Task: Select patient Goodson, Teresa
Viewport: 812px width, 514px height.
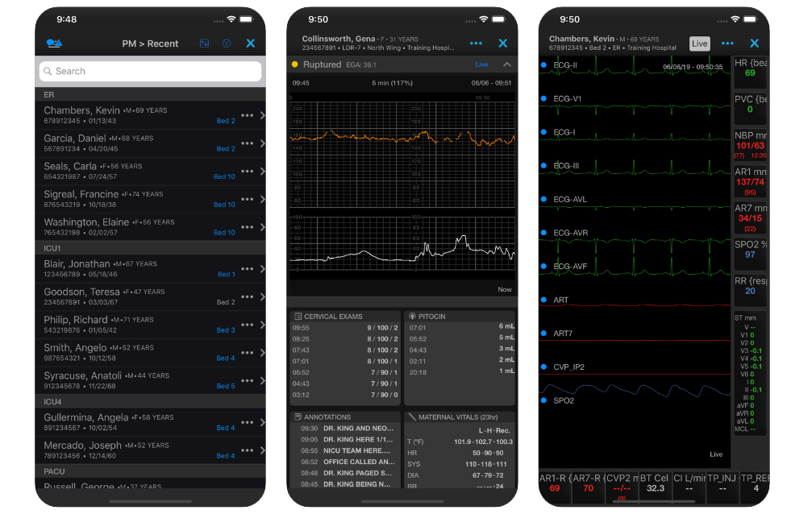Action: (x=150, y=297)
